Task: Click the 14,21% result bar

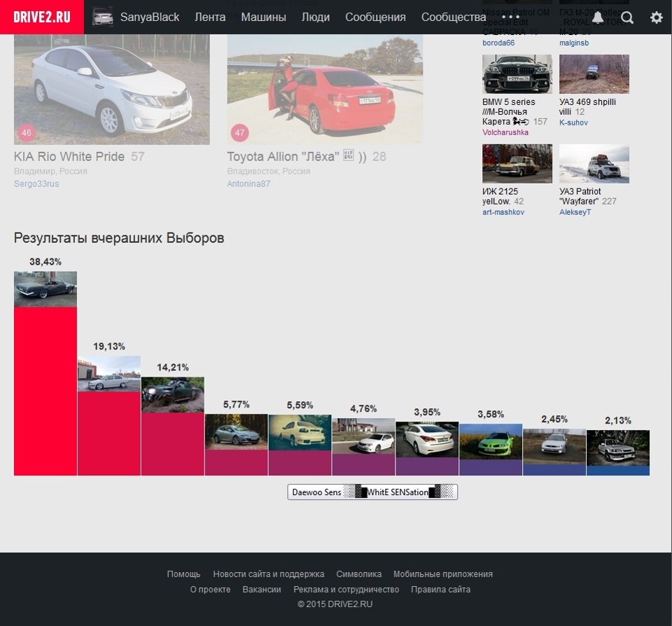Action: tap(173, 444)
